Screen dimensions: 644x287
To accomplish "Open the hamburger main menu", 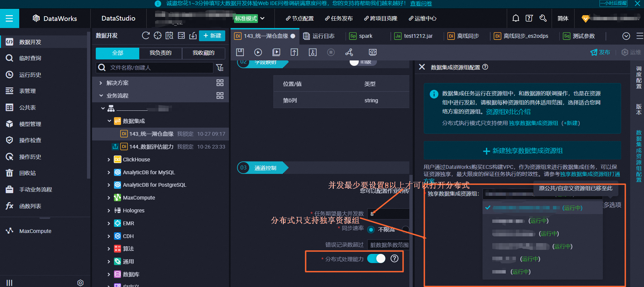I will tap(9, 18).
